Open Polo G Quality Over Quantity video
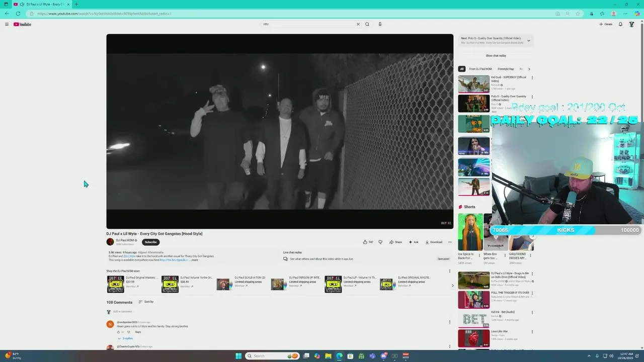 pyautogui.click(x=473, y=103)
